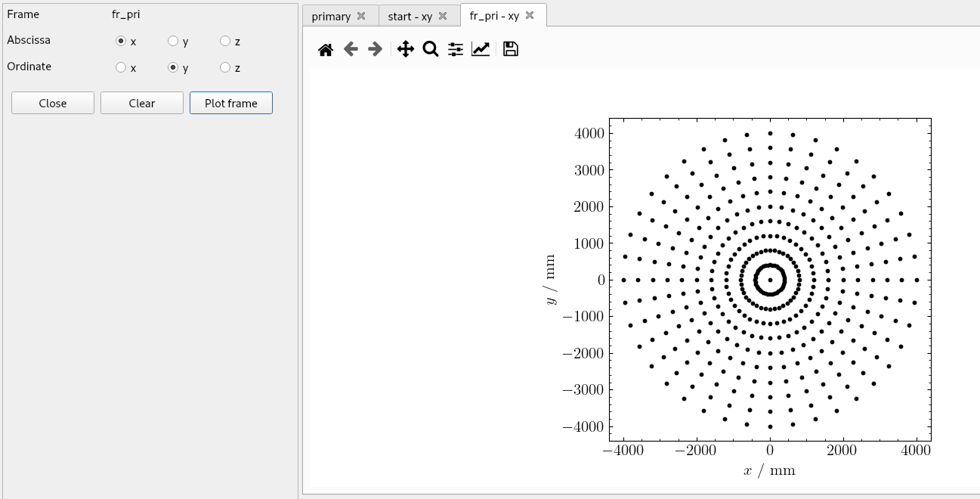Select y as the Abscissa axis
This screenshot has height=499, width=980.
point(173,41)
